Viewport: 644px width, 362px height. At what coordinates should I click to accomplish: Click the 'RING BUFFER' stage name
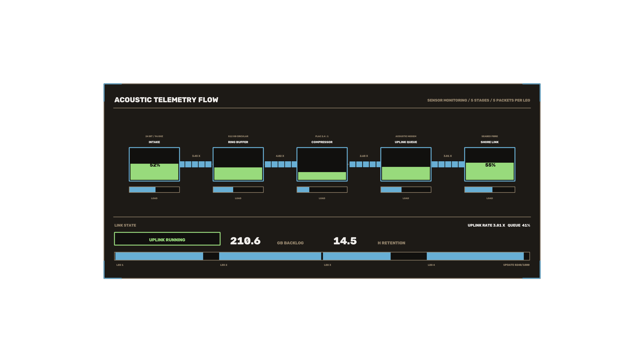[x=238, y=142]
